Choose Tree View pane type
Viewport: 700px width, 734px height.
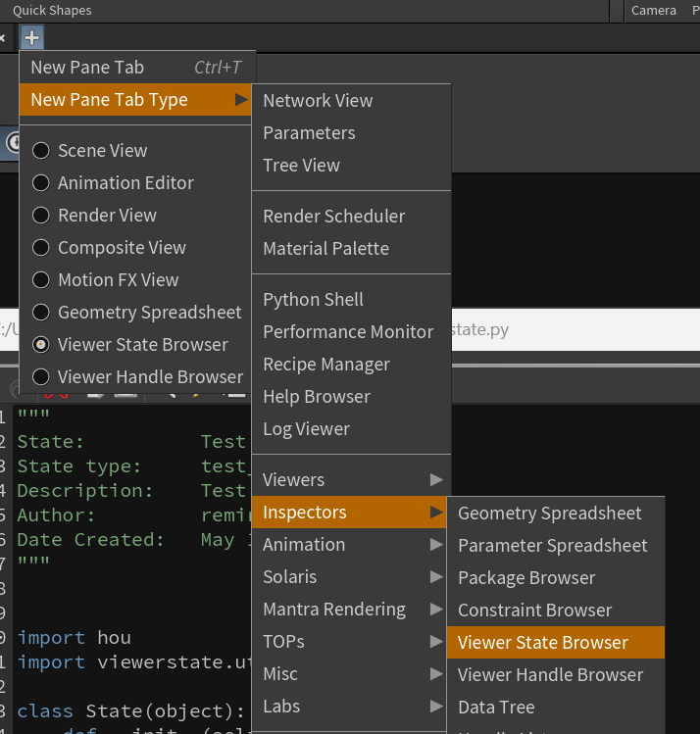click(351, 166)
